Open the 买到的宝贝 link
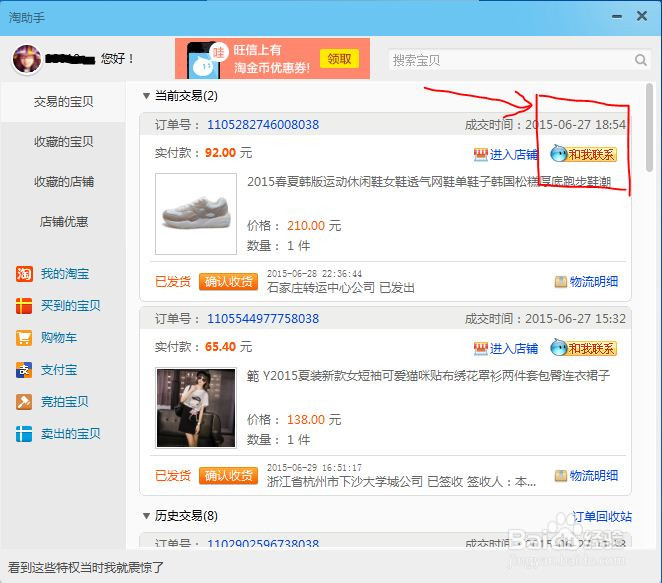The height and width of the screenshot is (583, 662). click(x=71, y=305)
